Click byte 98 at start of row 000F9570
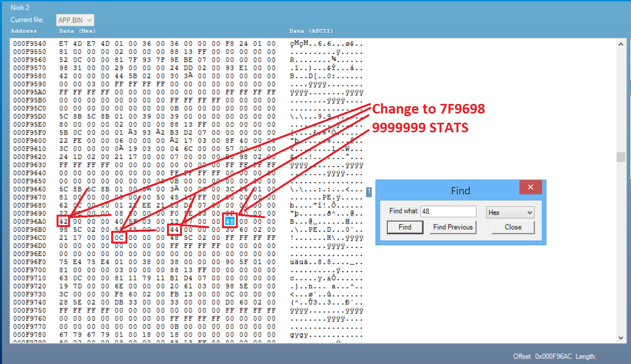Viewport: 631px width, 364px height. [x=63, y=68]
